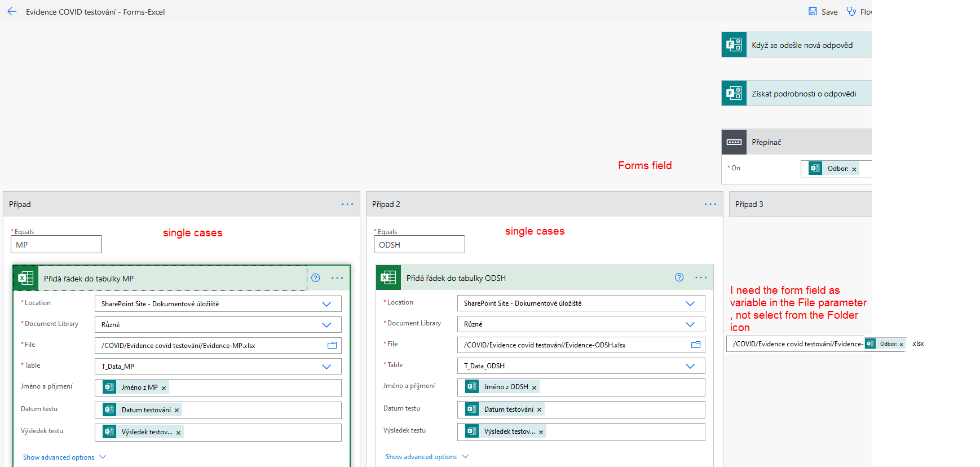Screen dimensions: 980x467
Task: Open the Flow checker stethoscope icon
Action: pos(851,11)
